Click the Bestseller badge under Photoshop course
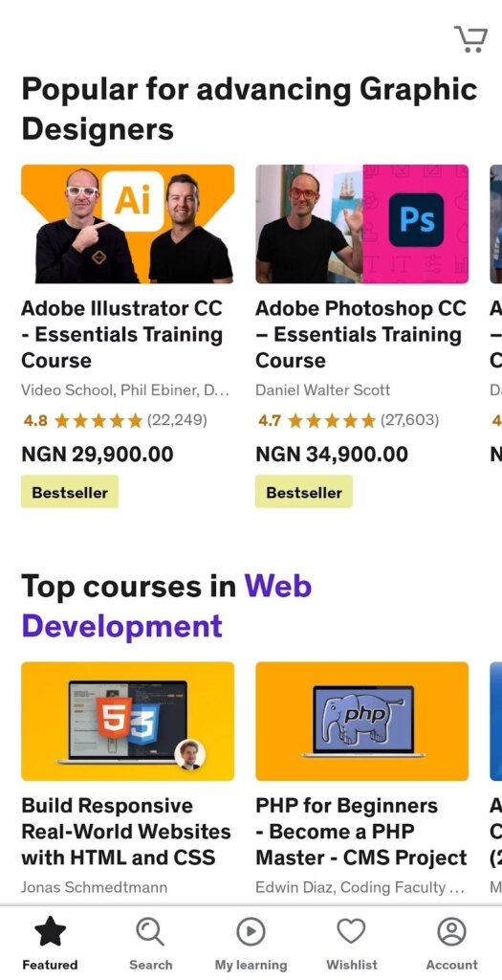 (304, 492)
